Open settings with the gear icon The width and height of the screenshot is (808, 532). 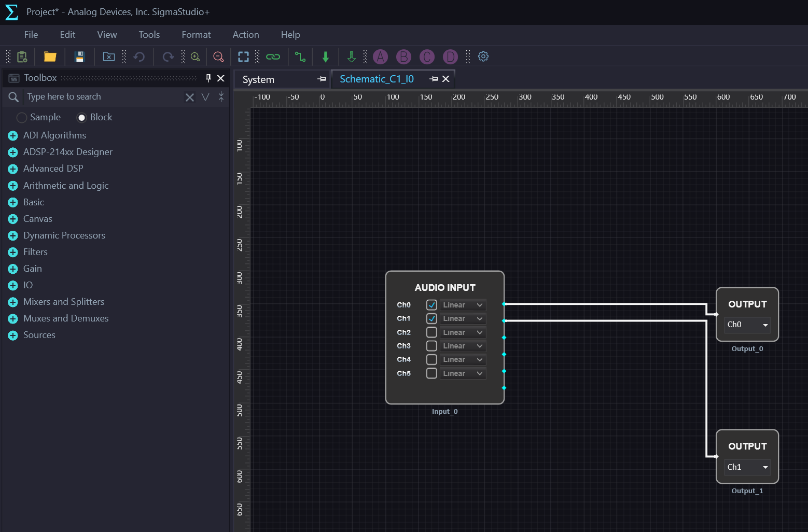[483, 57]
